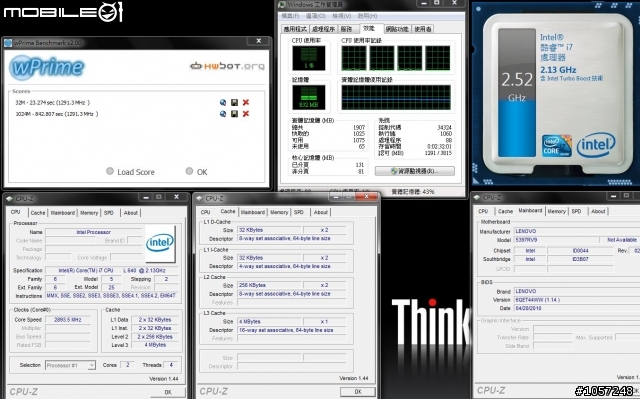
Task: Click the title icon of the CPU-Z processor window
Action: [x=10, y=199]
